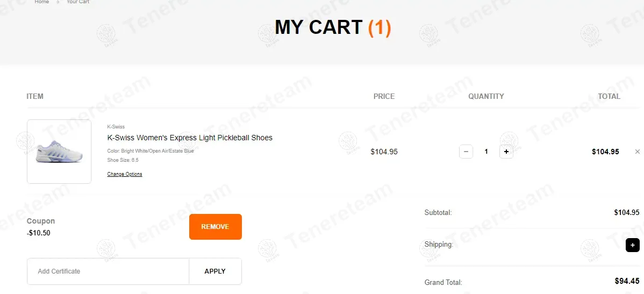The height and width of the screenshot is (294, 644).
Task: Open K-Swiss Women's Express Light Pickleball Shoes
Action: tap(190, 138)
